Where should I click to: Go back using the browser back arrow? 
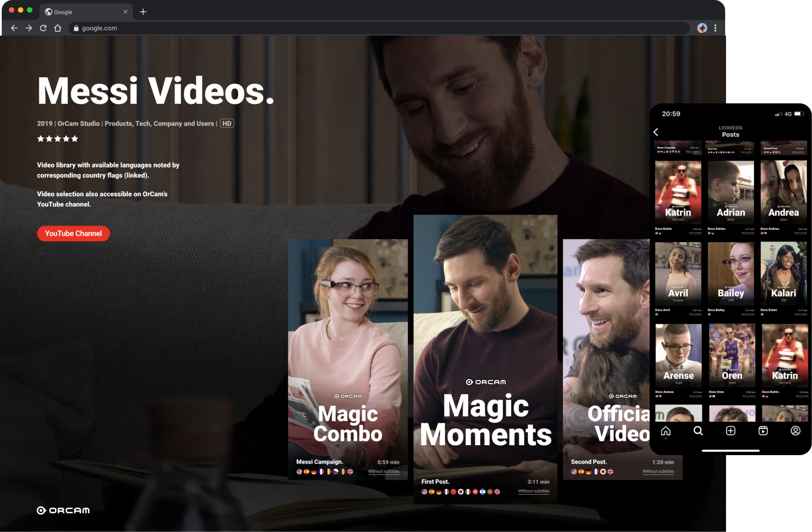click(x=14, y=28)
